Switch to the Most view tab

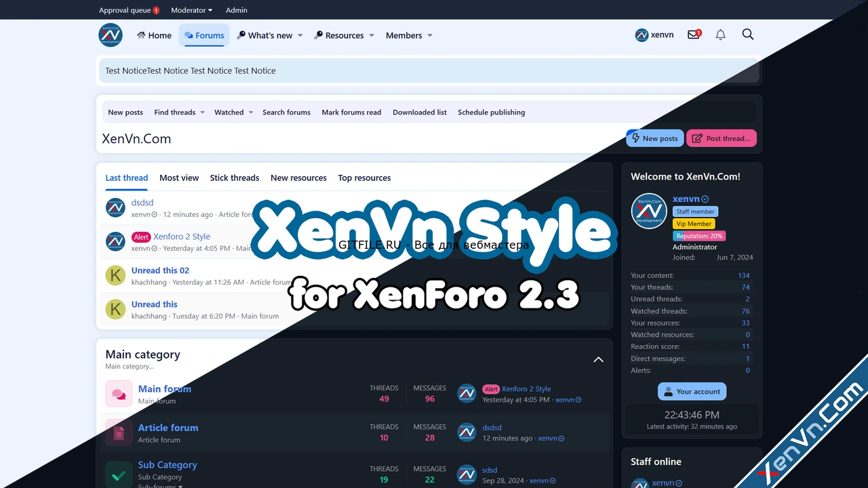tap(179, 178)
